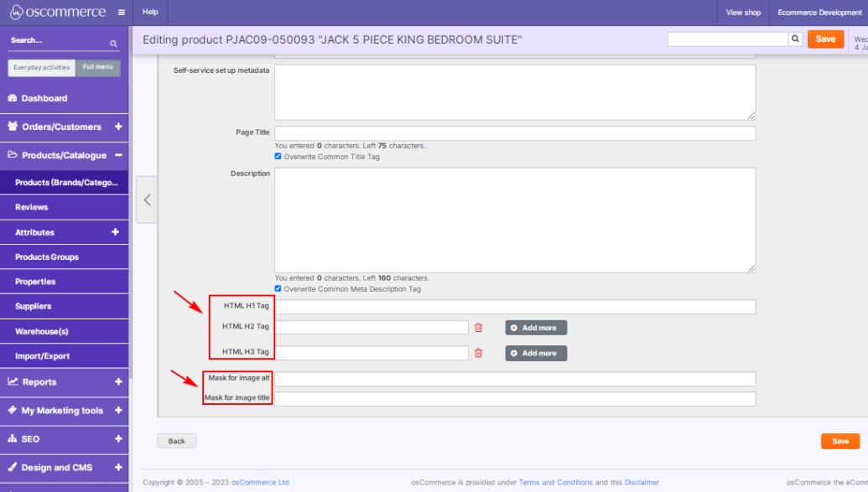Click the My Marketing tools tag icon
Image resolution: width=868 pixels, height=492 pixels.
pyautogui.click(x=13, y=410)
